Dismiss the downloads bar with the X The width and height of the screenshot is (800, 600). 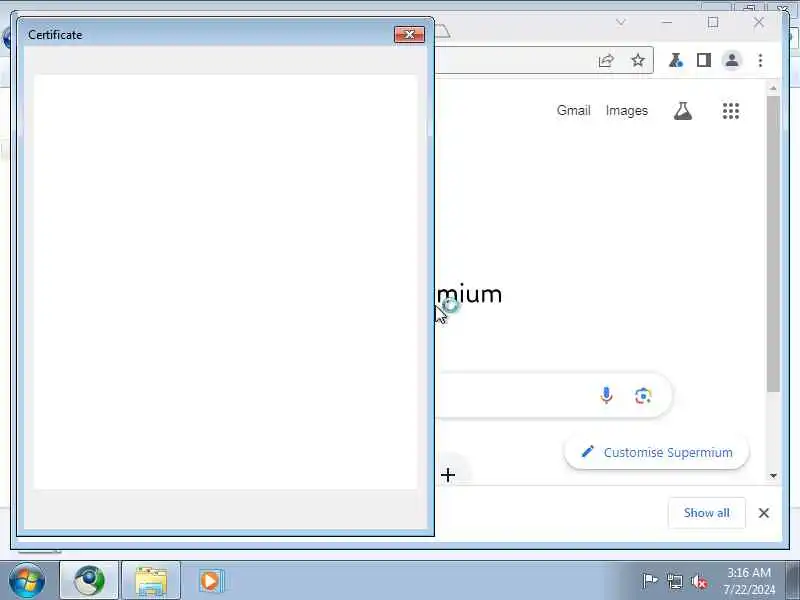764,513
